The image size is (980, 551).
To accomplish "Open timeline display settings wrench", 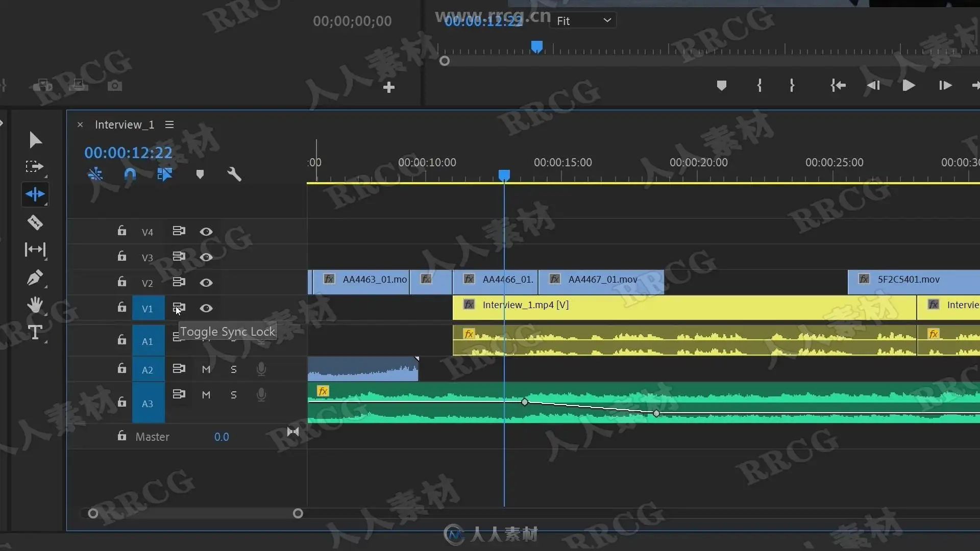I will 234,174.
